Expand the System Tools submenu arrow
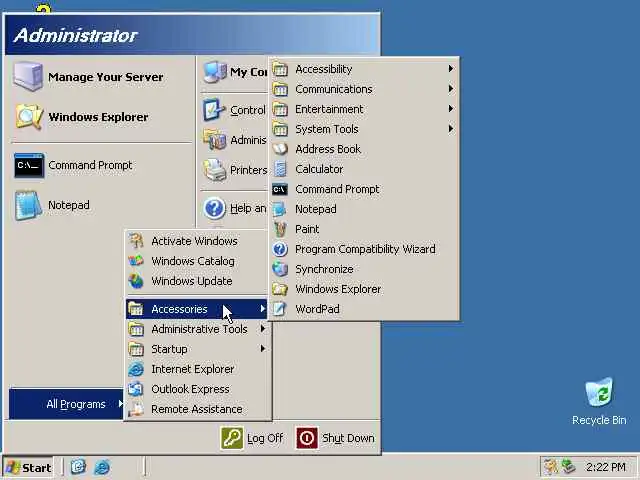This screenshot has height=480, width=640. pyautogui.click(x=450, y=129)
